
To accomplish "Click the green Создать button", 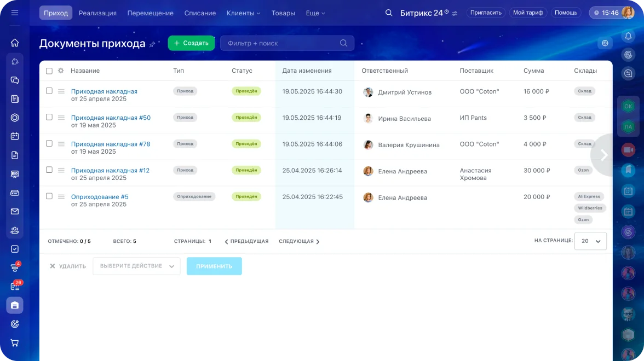I will click(x=191, y=43).
